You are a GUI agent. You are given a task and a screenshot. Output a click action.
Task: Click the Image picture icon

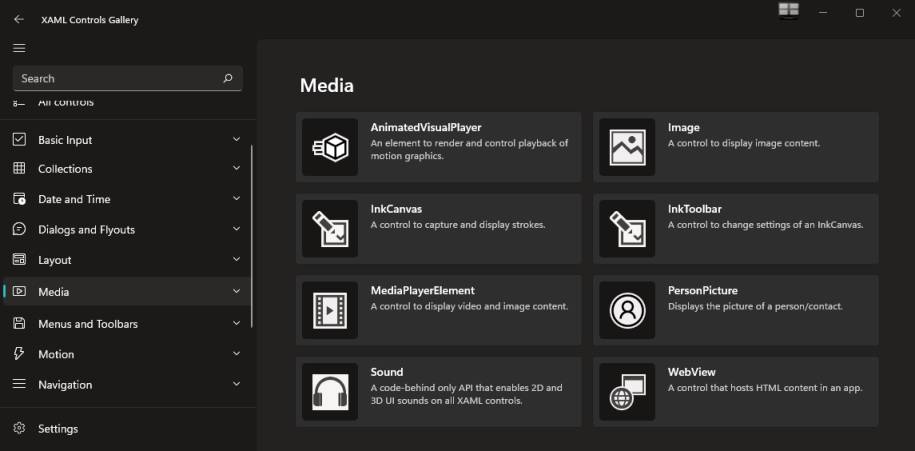pyautogui.click(x=627, y=147)
